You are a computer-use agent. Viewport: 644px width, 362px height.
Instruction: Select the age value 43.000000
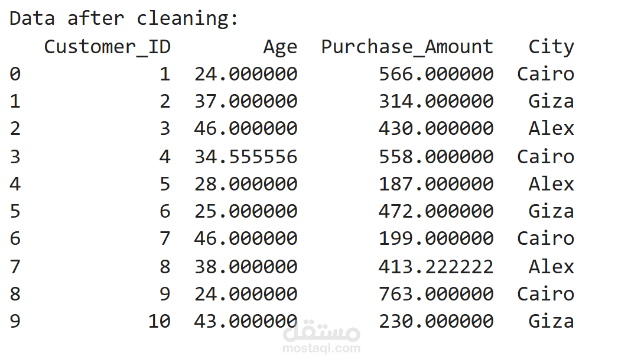246,321
